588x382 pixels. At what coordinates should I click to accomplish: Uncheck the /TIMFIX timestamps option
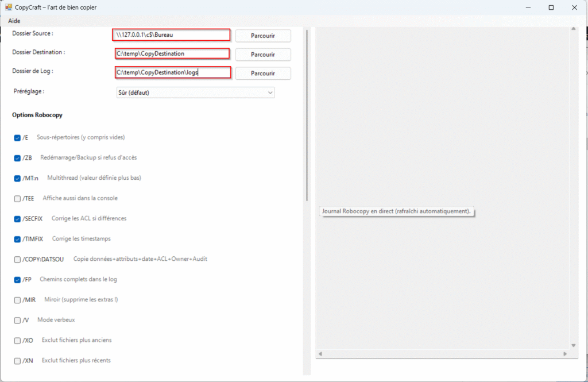[17, 239]
